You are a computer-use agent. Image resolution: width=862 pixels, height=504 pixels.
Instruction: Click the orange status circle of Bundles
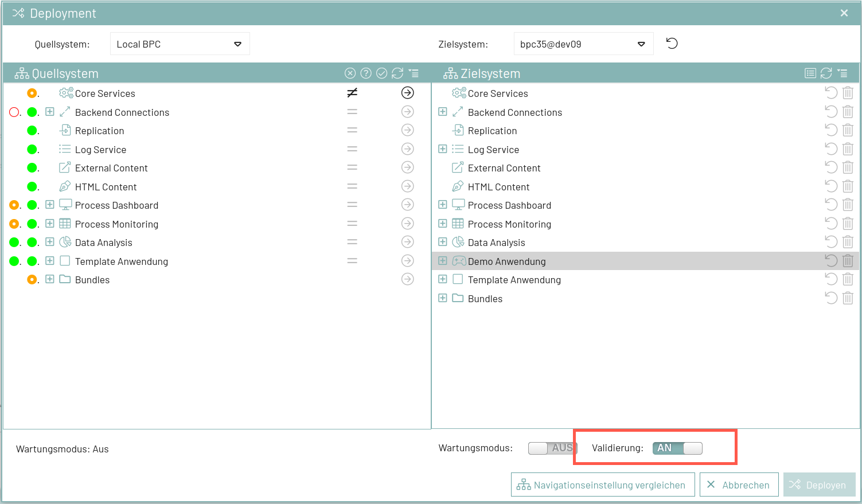click(32, 279)
